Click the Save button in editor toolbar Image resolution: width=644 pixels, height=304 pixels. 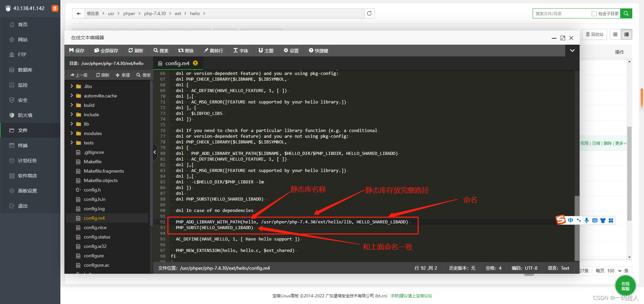[77, 50]
